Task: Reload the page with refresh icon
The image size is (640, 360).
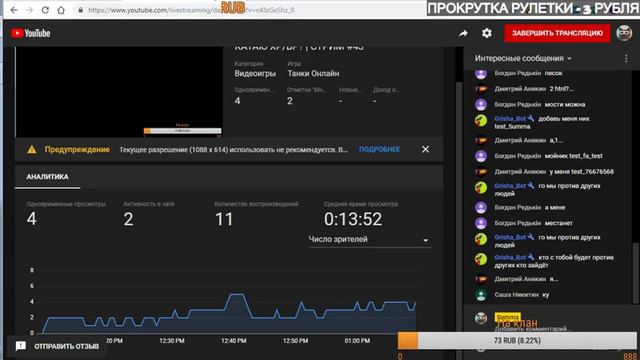Action: click(x=45, y=10)
